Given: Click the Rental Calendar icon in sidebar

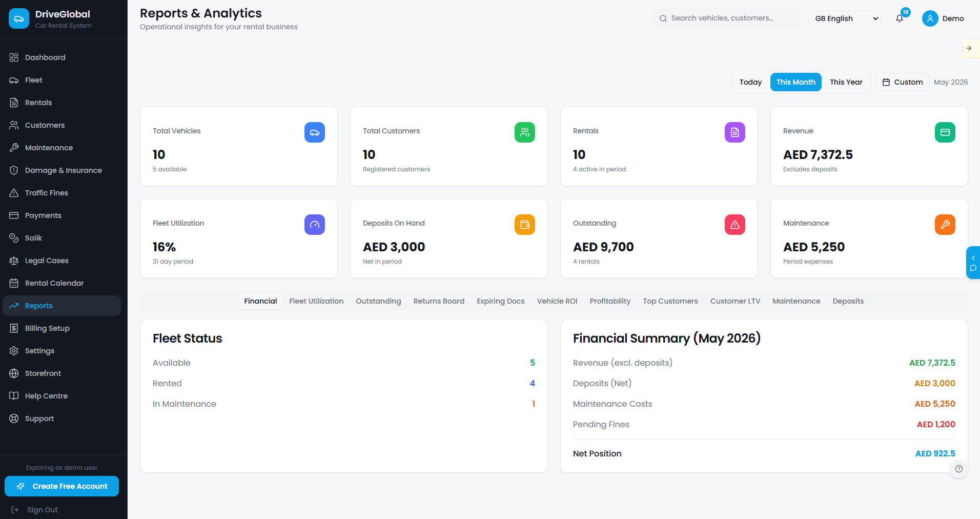Looking at the screenshot, I should 14,283.
